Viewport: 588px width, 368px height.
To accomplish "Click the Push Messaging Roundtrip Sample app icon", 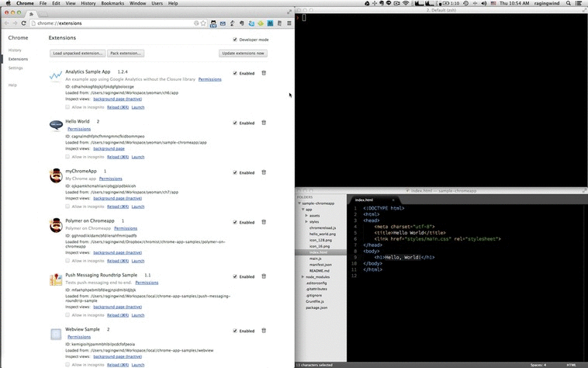I will (x=56, y=279).
